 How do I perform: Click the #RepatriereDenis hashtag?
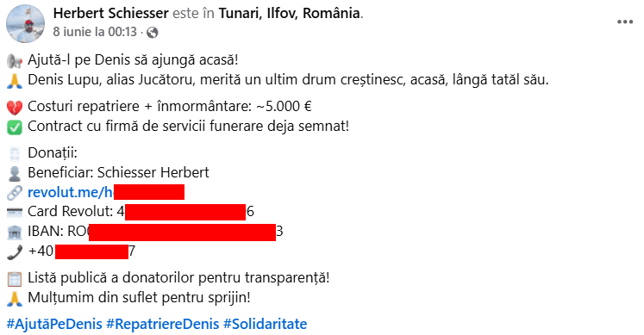[x=163, y=324]
